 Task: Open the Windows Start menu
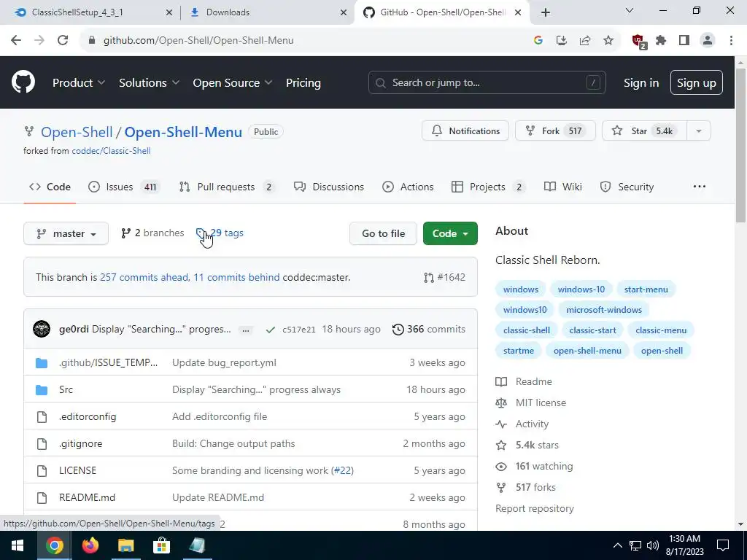tap(18, 545)
